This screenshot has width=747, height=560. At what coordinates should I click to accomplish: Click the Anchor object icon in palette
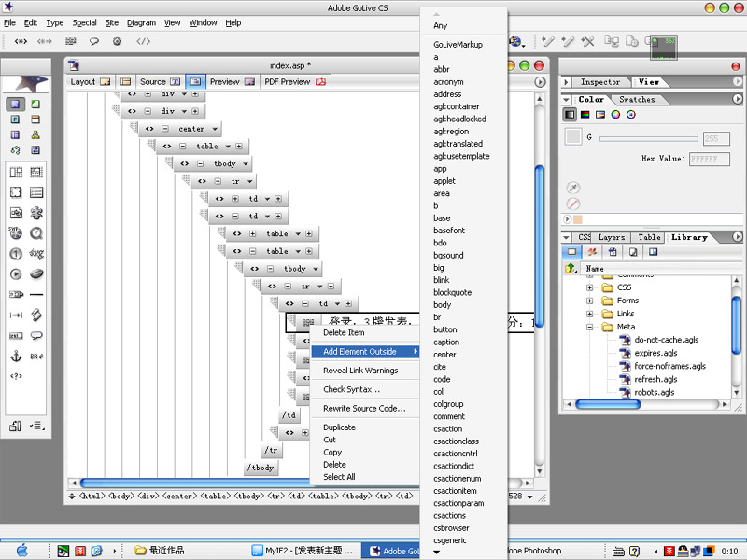(x=16, y=357)
